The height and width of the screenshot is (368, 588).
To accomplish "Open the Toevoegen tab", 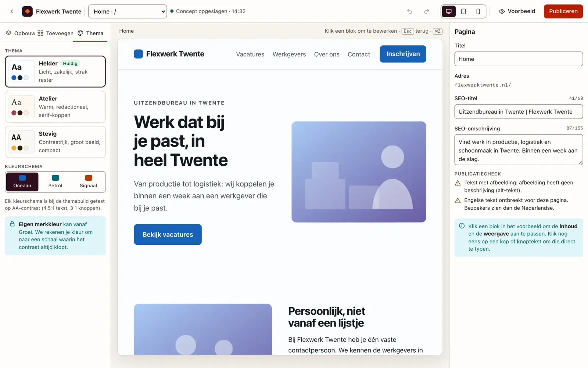I will tap(55, 33).
